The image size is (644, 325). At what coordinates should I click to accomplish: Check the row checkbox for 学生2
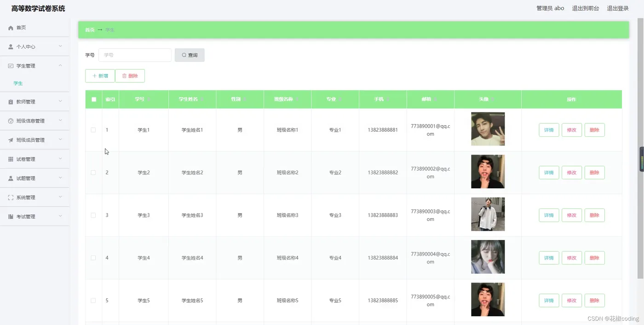(93, 173)
